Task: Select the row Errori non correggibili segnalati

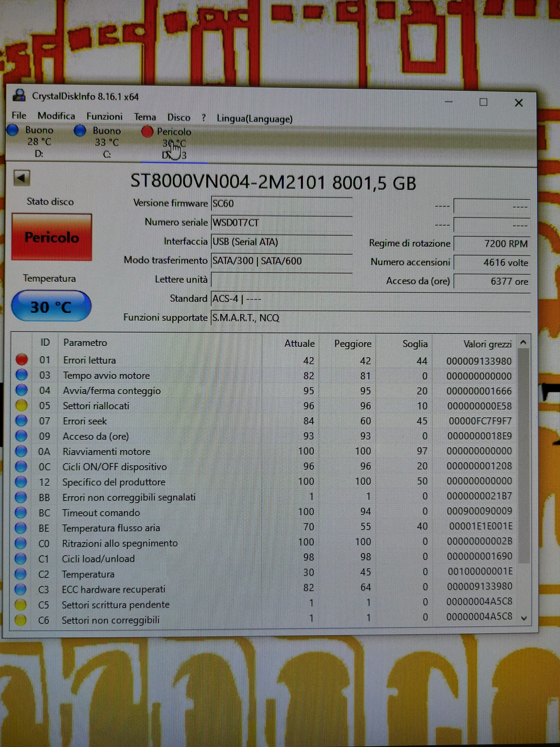Action: click(264, 497)
